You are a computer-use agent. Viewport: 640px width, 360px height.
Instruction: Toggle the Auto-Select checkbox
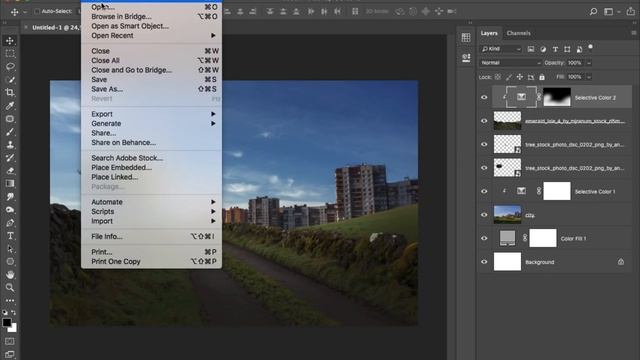pyautogui.click(x=37, y=11)
